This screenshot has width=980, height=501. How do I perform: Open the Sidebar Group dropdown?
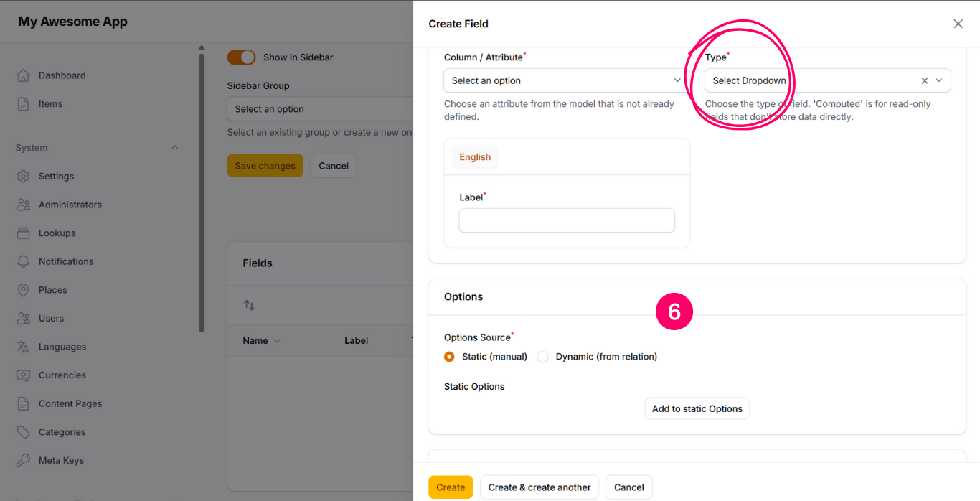coord(319,109)
